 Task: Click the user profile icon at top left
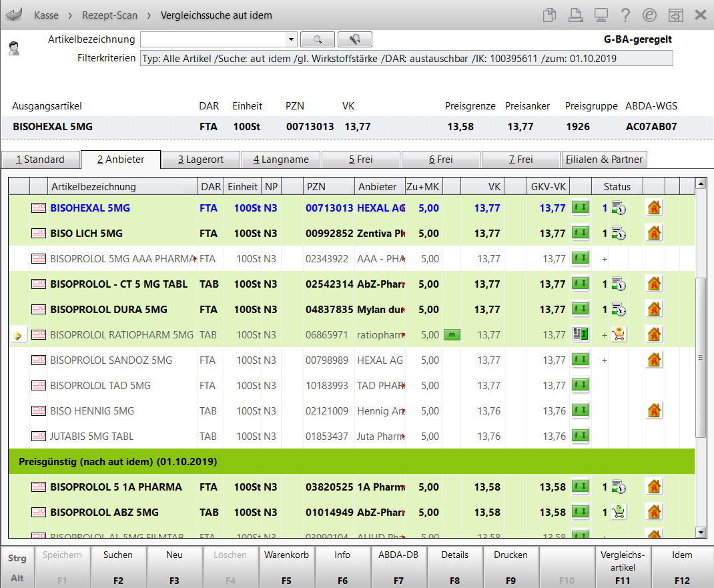click(x=13, y=48)
